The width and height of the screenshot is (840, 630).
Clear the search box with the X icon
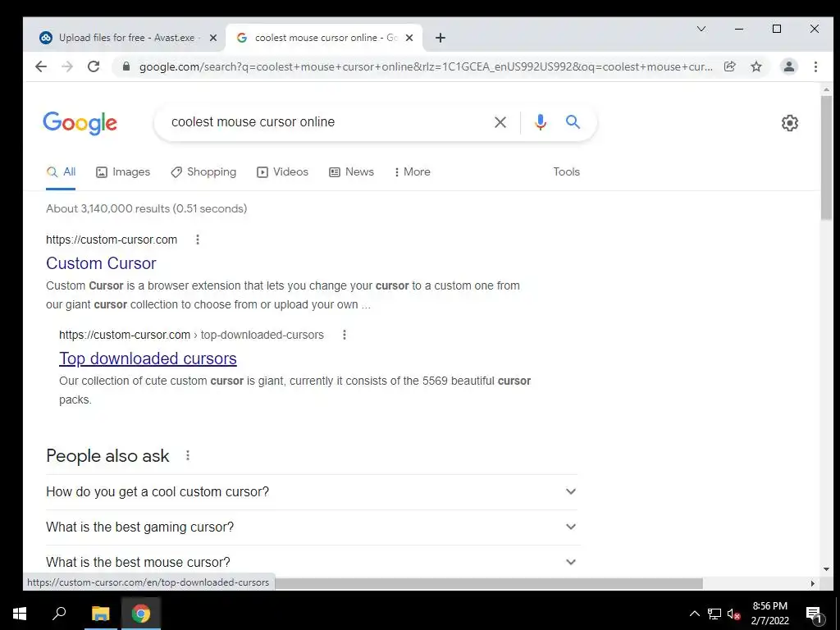coord(500,122)
